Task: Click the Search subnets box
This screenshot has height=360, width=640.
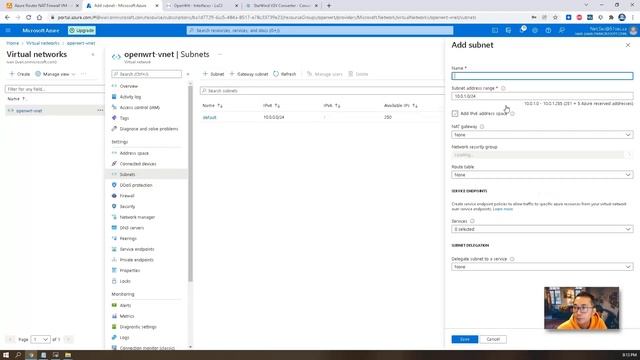Action: coord(322,91)
